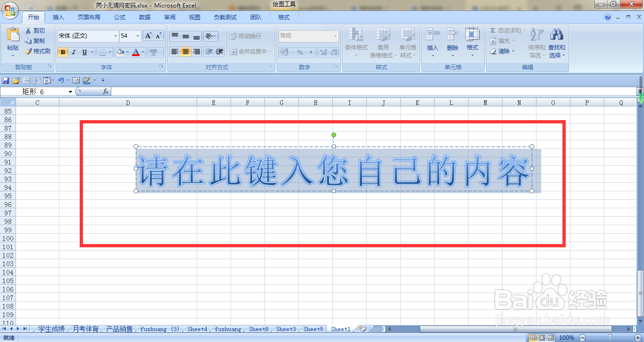Enable 自动换行 wrap text
644x342 pixels.
pyautogui.click(x=246, y=36)
